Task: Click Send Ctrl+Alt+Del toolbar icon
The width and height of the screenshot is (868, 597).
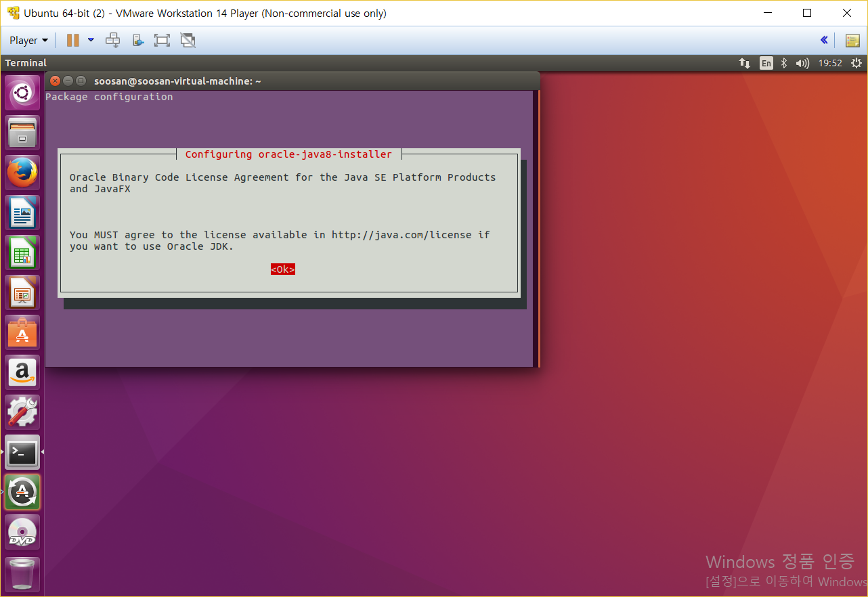Action: pos(113,41)
